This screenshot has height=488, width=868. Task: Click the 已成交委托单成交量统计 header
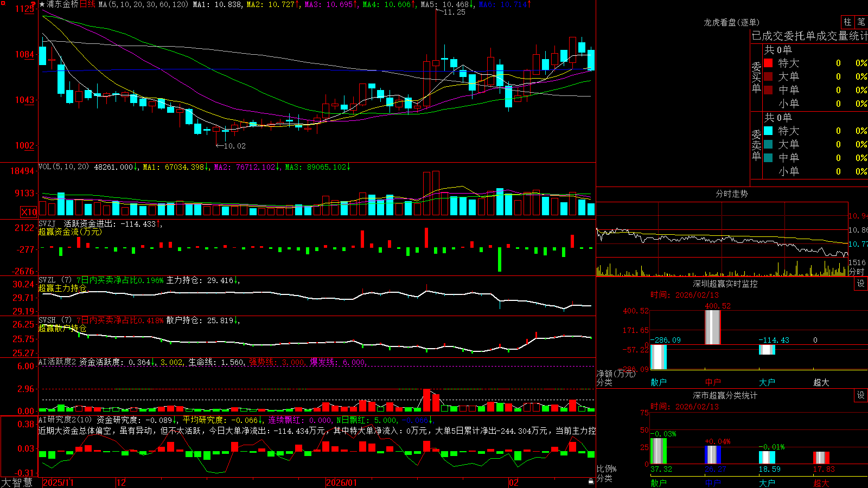coord(809,36)
